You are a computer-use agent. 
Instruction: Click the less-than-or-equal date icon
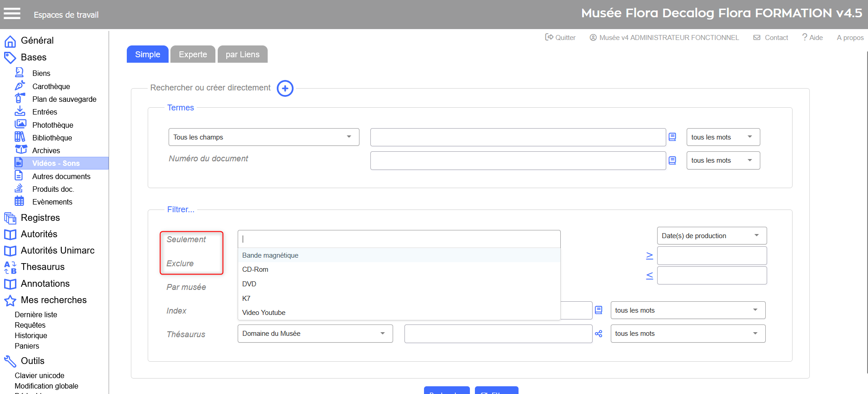649,275
